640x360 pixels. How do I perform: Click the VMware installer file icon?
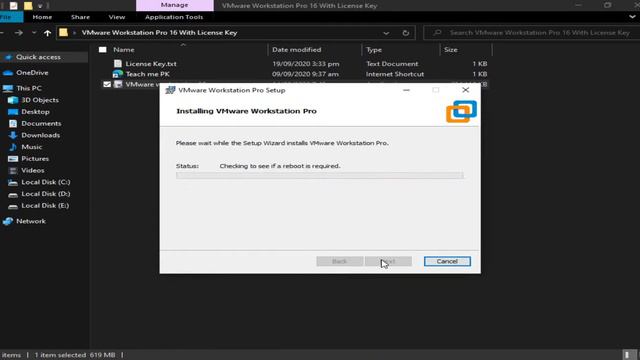118,84
